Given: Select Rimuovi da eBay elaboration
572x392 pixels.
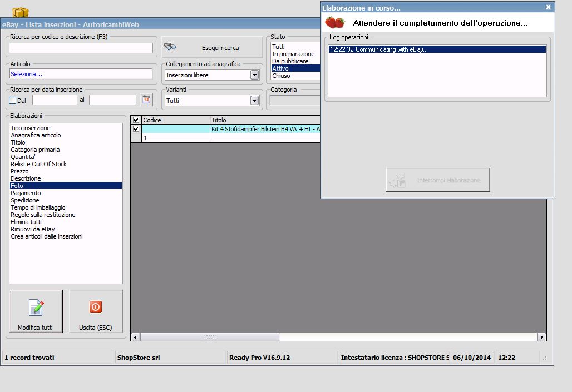Looking at the screenshot, I should (66, 229).
